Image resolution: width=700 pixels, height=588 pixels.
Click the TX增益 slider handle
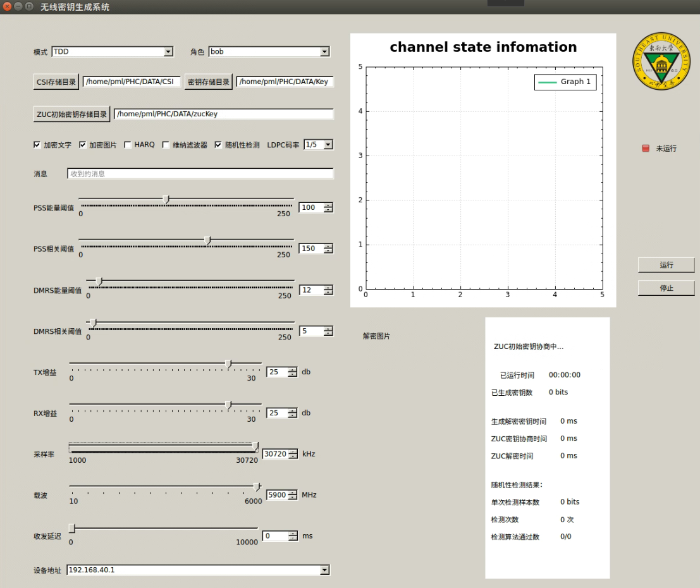(228, 364)
